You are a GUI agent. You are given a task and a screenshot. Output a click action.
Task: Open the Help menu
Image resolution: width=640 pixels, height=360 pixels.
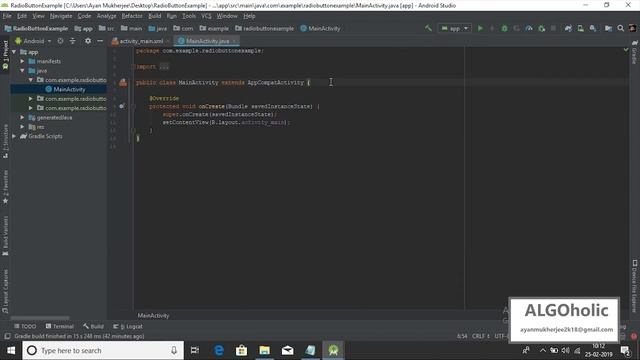pos(249,16)
